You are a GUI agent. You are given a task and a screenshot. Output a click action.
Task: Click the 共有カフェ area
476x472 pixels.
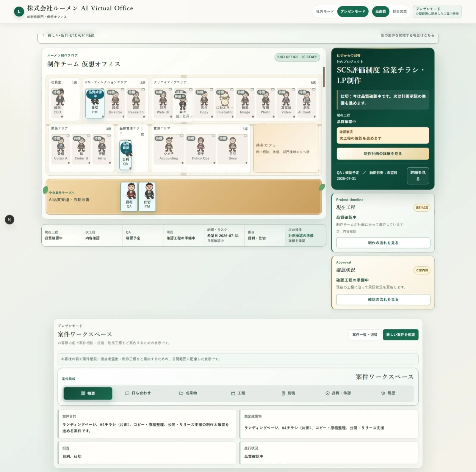pyautogui.click(x=286, y=148)
